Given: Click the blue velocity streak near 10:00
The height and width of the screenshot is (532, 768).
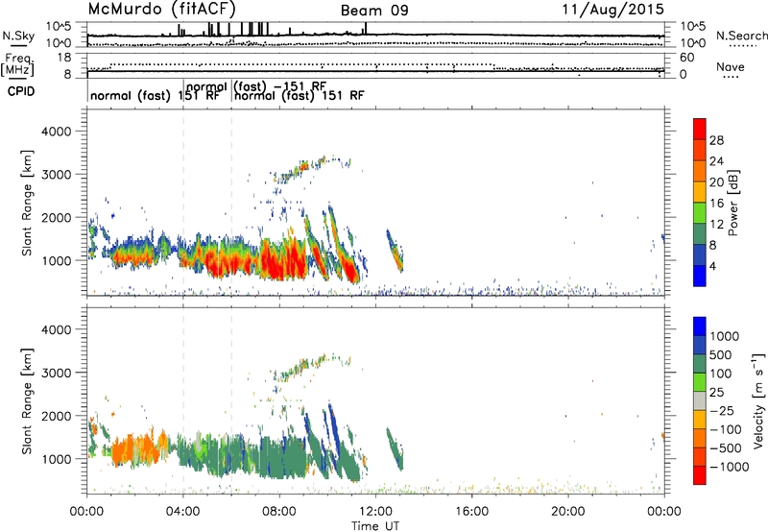Looking at the screenshot, I should 335,425.
